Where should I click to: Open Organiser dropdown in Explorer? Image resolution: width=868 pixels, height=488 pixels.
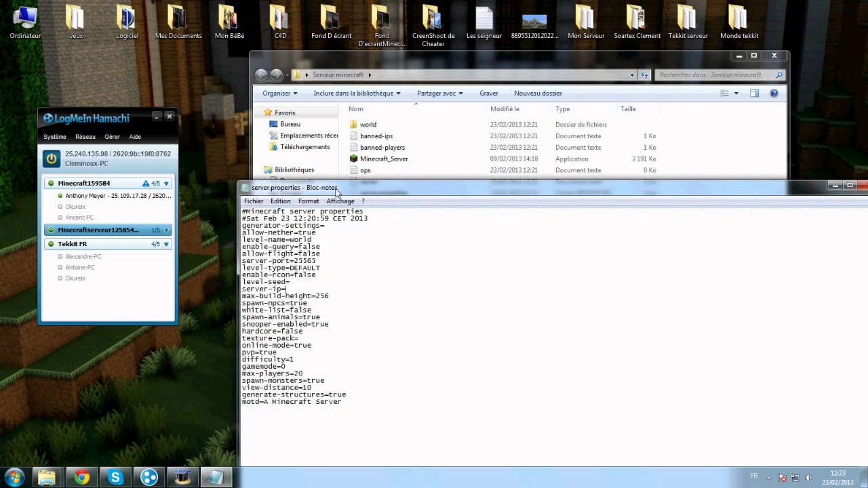click(x=280, y=94)
